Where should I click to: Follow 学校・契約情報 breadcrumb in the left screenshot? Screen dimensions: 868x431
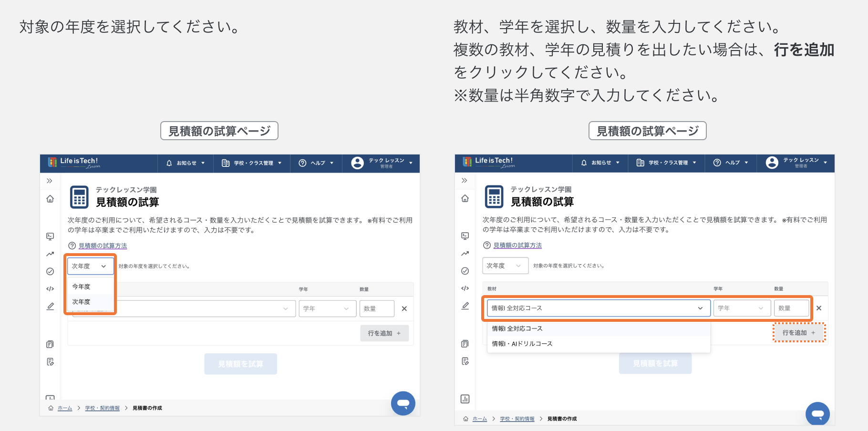103,408
